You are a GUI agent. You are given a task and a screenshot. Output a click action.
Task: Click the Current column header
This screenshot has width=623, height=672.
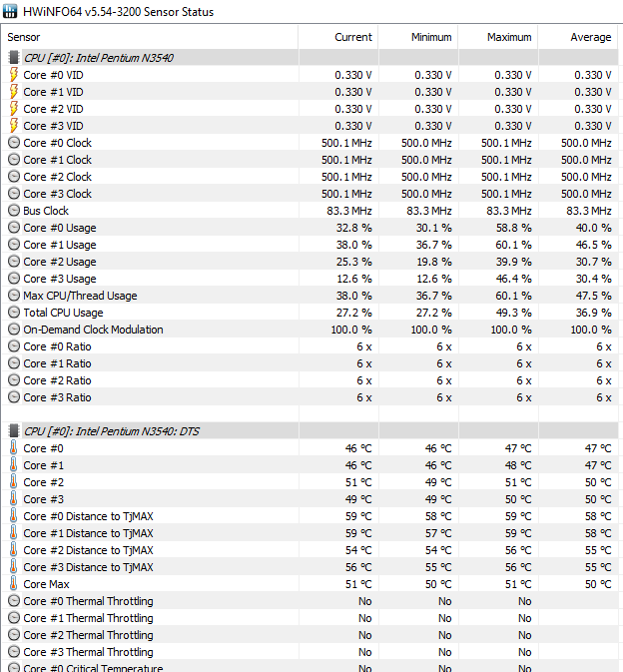click(x=353, y=37)
